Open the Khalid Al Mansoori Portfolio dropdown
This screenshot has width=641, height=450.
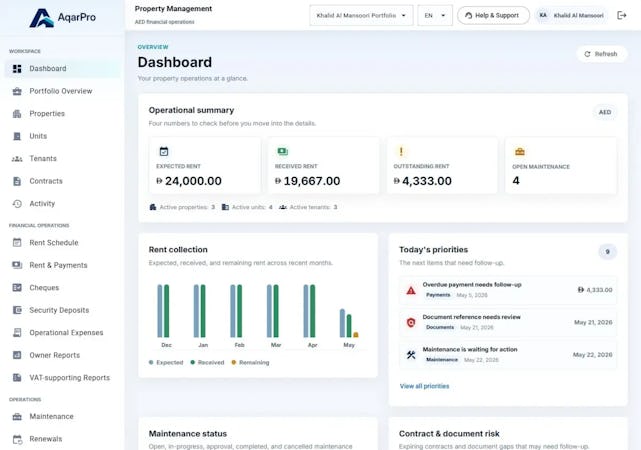[361, 16]
